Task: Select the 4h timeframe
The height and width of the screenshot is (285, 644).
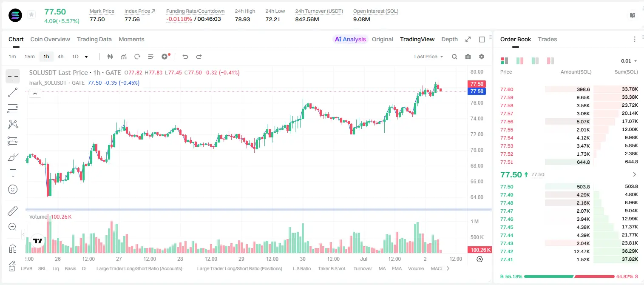Action: (x=60, y=57)
